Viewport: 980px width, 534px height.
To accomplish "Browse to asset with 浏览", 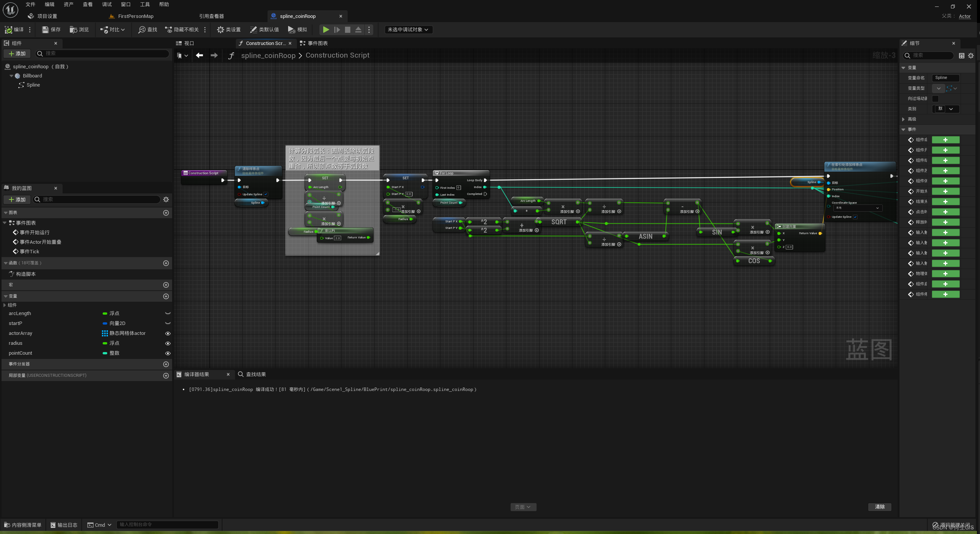I will coord(79,29).
